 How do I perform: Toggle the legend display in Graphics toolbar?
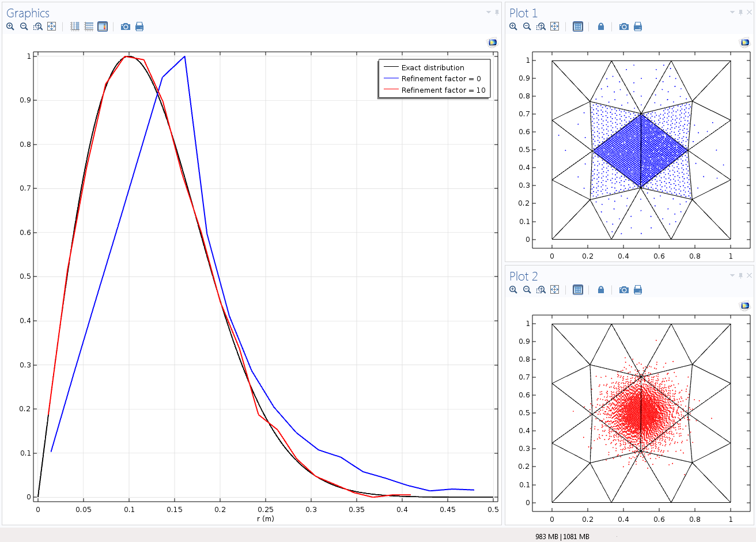[103, 26]
